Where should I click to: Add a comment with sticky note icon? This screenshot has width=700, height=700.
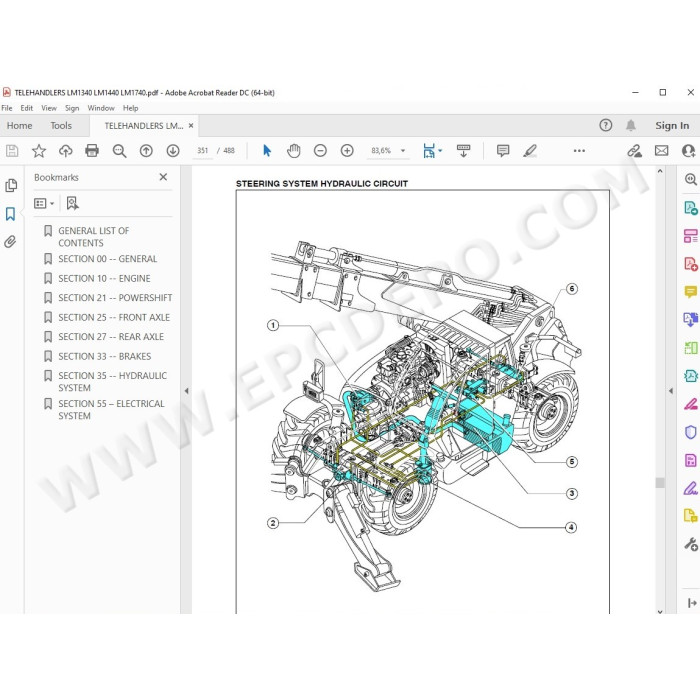pyautogui.click(x=503, y=151)
